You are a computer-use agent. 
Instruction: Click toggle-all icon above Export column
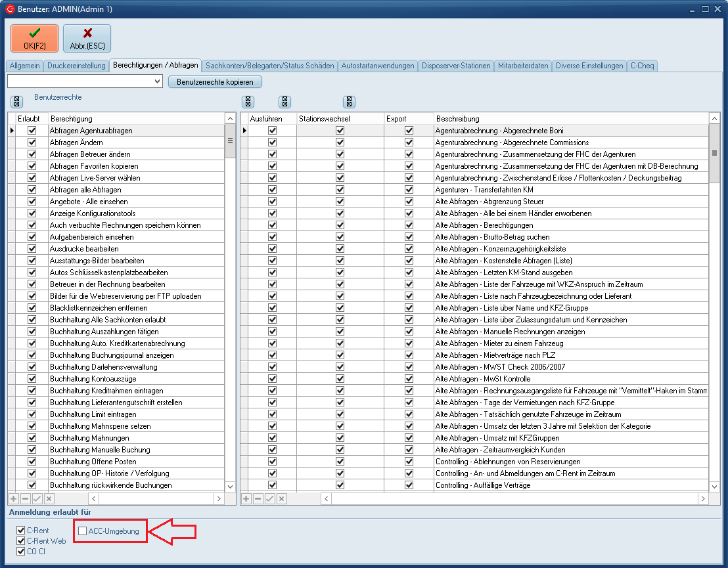pos(350,102)
